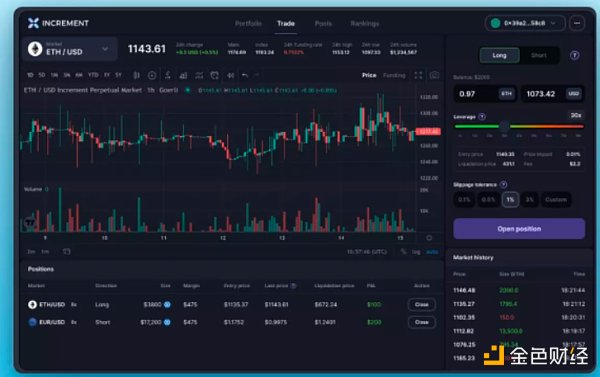The width and height of the screenshot is (600, 377).
Task: Select the Short position toggle
Action: tap(539, 55)
